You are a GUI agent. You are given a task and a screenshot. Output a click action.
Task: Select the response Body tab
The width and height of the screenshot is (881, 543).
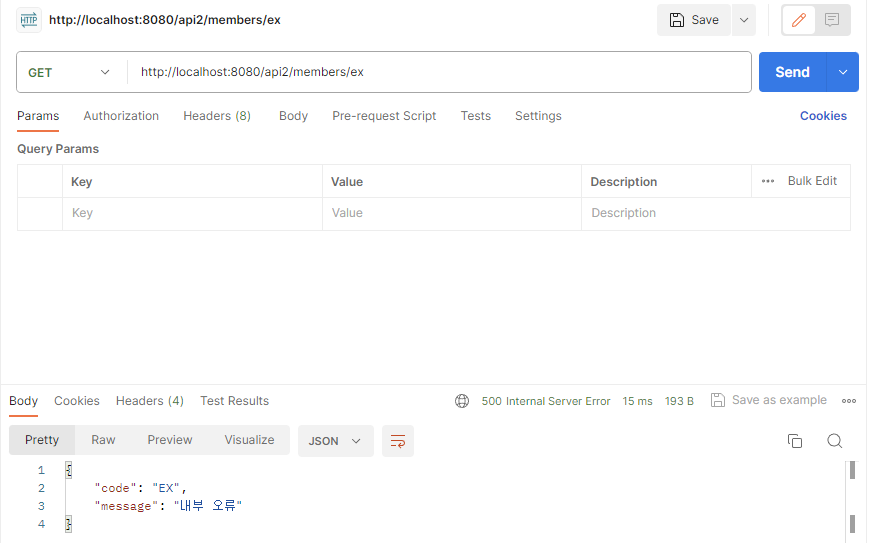point(24,401)
